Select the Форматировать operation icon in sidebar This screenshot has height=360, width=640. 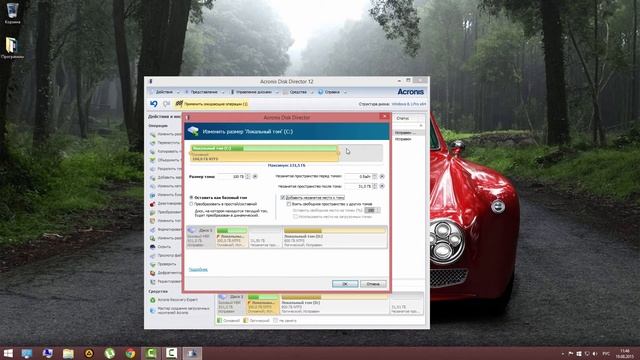(153, 229)
